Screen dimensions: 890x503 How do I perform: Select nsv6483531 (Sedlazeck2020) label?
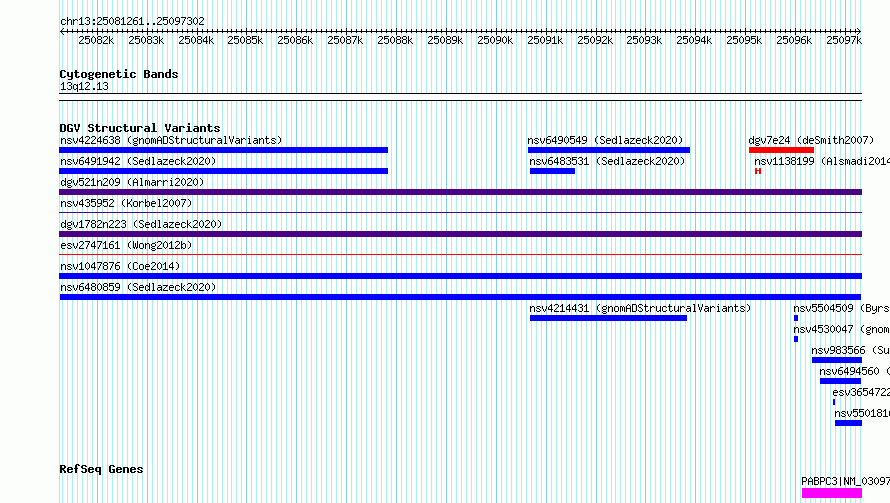tap(607, 161)
